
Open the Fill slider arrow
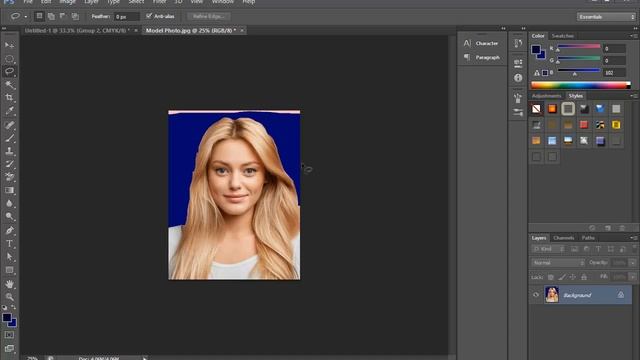tap(633, 277)
